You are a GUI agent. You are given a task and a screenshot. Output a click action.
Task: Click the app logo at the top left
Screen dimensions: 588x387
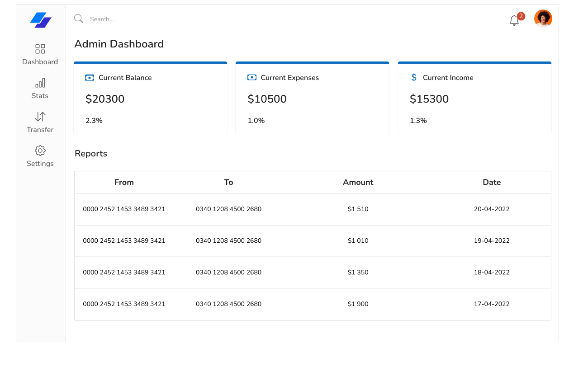[x=41, y=20]
